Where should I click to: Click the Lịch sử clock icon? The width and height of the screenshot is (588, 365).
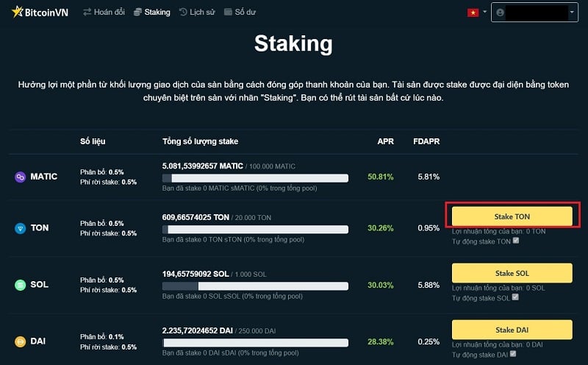point(183,13)
